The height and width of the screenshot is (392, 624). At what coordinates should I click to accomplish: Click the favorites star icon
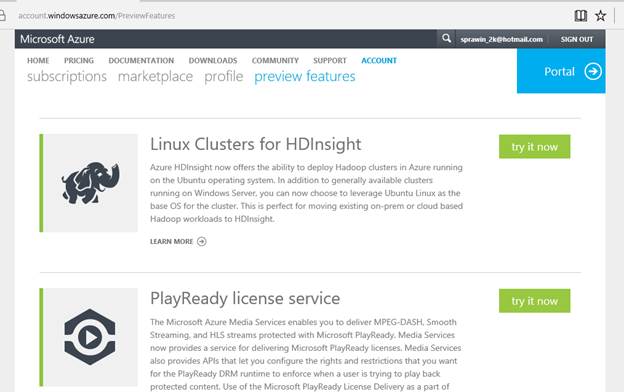point(601,16)
